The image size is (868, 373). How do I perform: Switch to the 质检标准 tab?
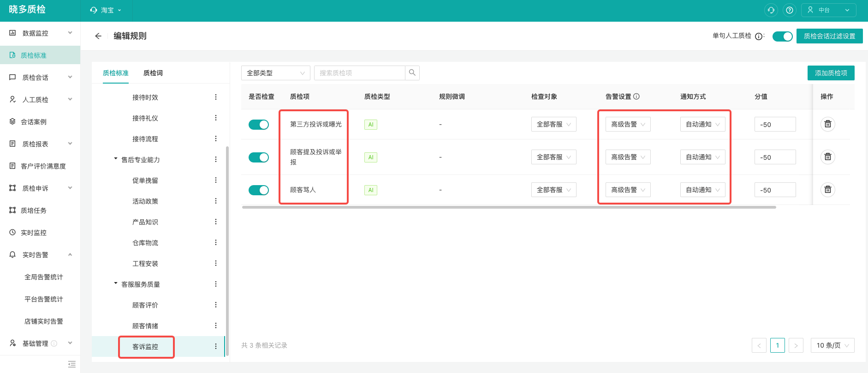point(116,73)
